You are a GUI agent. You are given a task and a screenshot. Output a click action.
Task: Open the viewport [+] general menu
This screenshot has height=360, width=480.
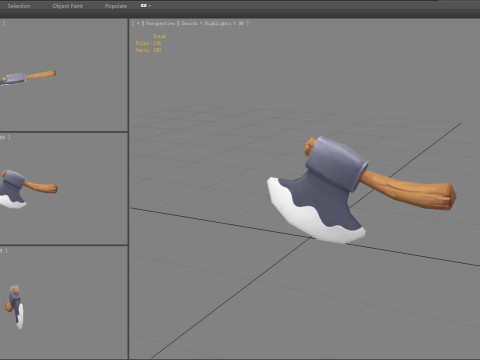(x=138, y=23)
